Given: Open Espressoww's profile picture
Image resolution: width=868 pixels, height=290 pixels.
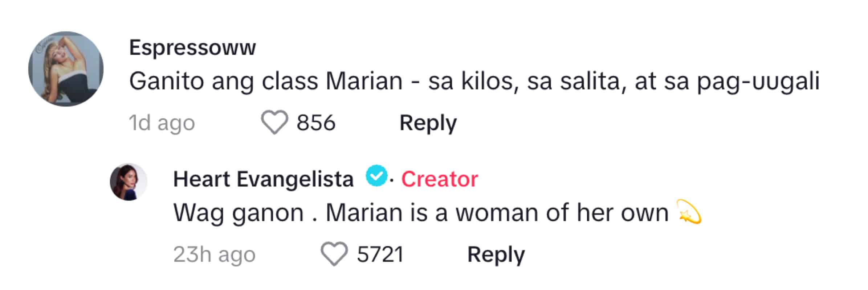Looking at the screenshot, I should click(x=66, y=69).
